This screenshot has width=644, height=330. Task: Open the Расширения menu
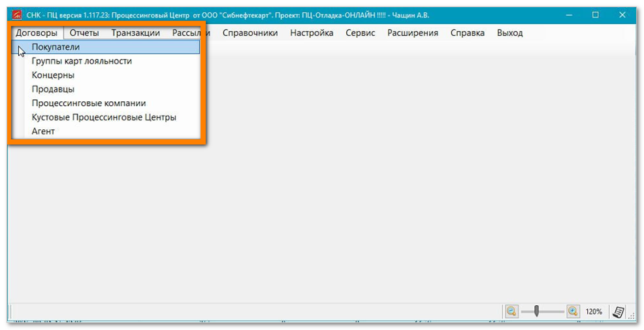tap(413, 33)
